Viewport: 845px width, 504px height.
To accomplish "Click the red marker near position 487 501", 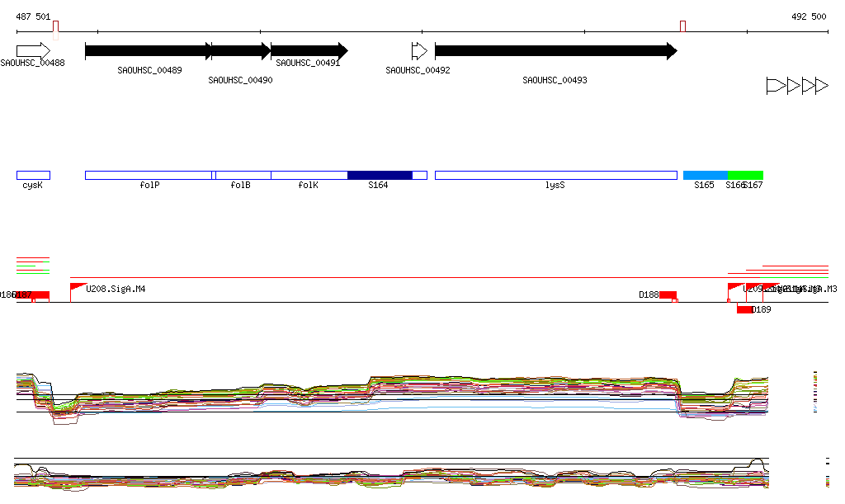I will point(55,27).
